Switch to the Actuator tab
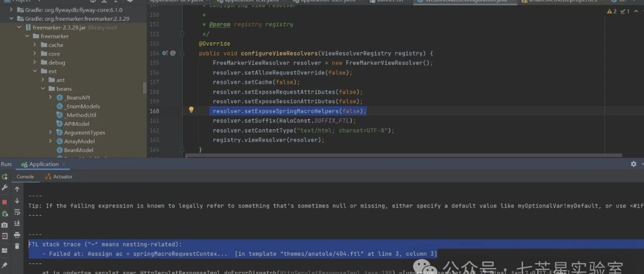This screenshot has height=274, width=644. click(x=59, y=177)
